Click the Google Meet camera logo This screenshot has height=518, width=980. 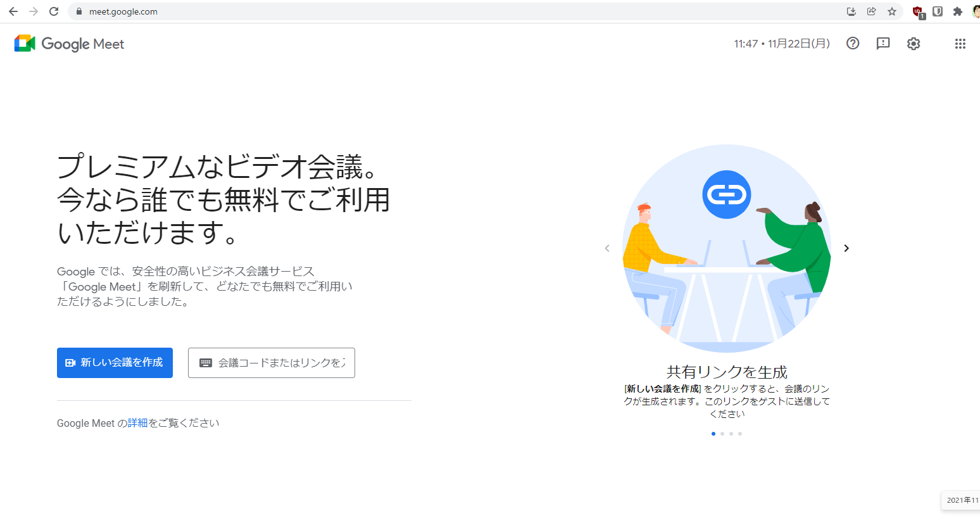(25, 43)
